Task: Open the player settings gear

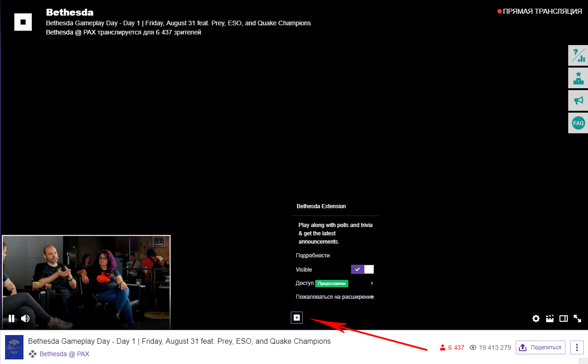Action: [x=536, y=318]
